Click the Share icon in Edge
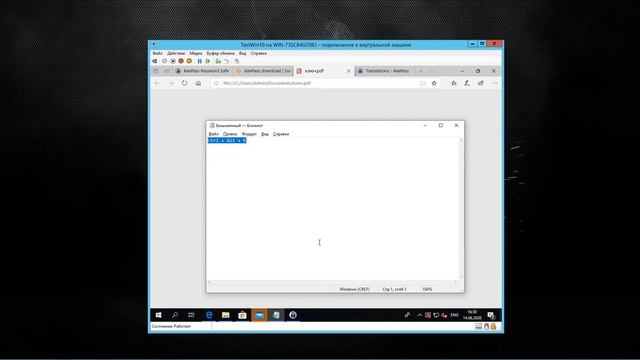This screenshot has width=640, height=360. [481, 83]
